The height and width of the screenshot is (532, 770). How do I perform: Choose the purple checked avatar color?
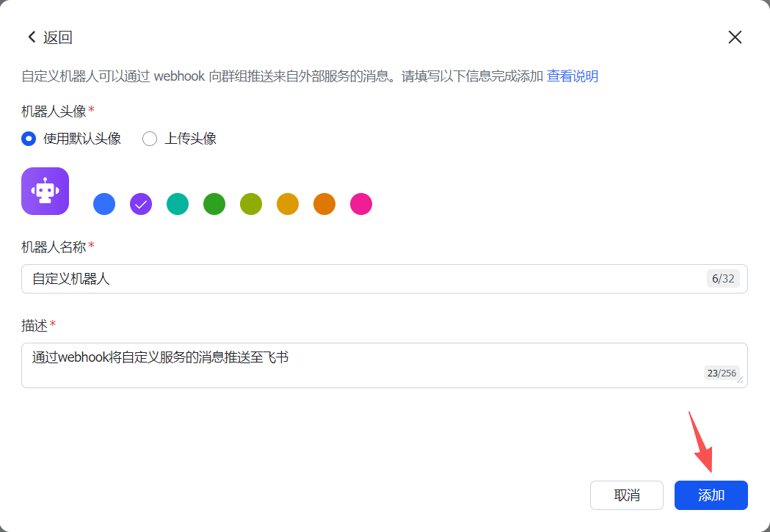click(x=141, y=204)
